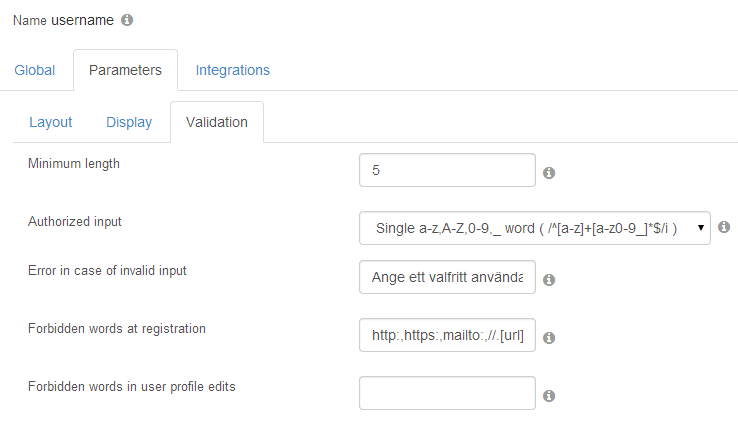Click the Authorized input label text
The image size is (738, 430).
coord(75,222)
